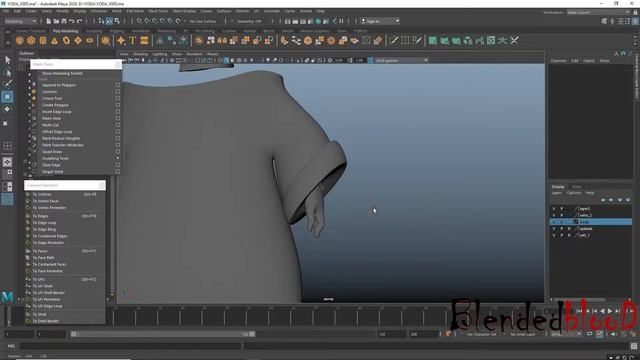Create a polygon disc from shelf
640x360 pixels.
pyautogui.click(x=90, y=40)
